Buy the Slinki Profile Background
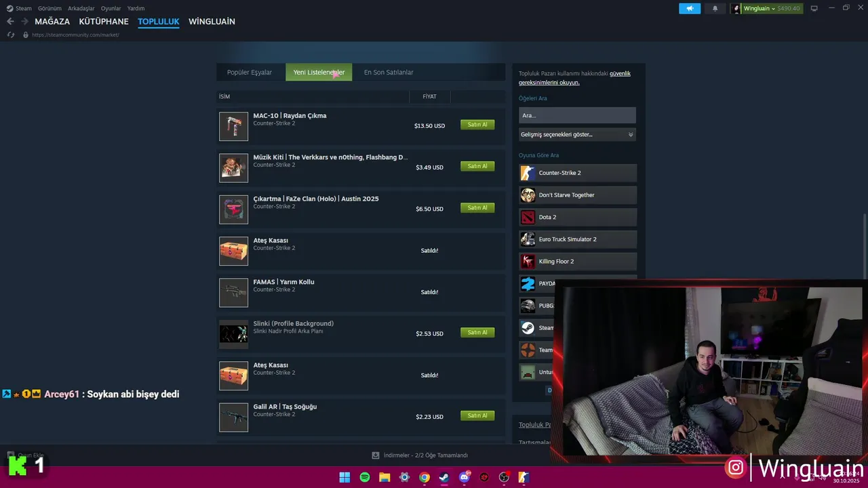The width and height of the screenshot is (868, 488). (477, 332)
